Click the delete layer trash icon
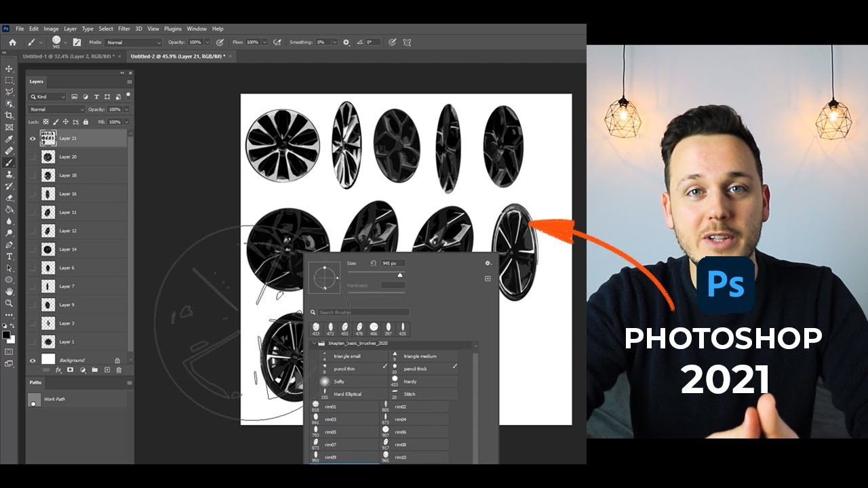 pos(119,370)
